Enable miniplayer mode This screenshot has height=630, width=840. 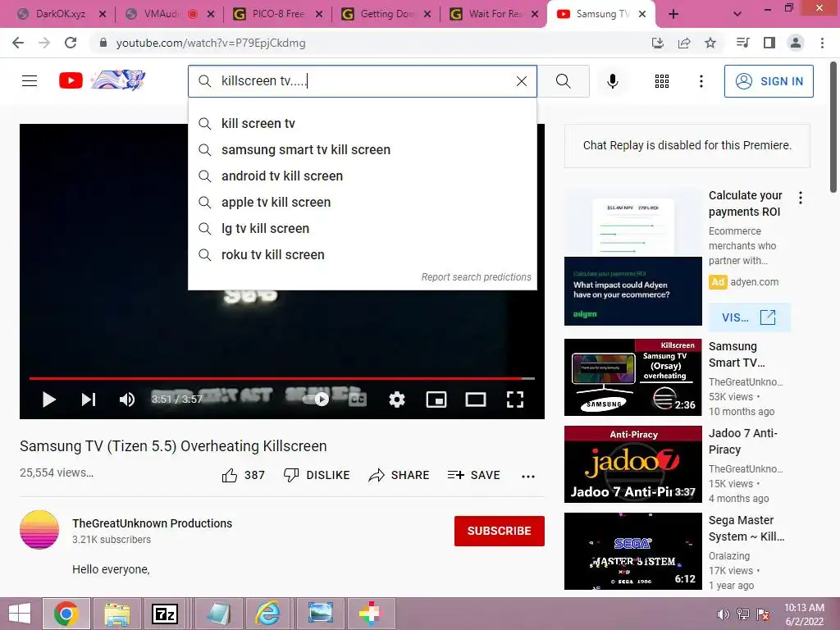436,399
